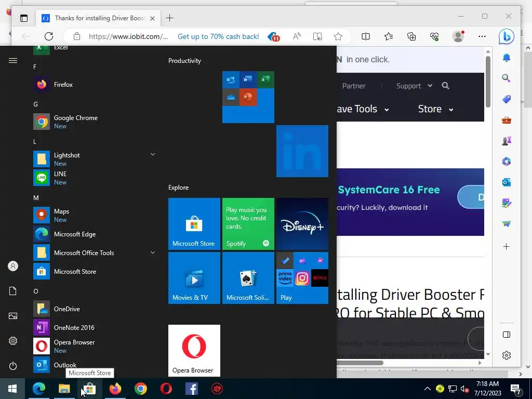Open Edge tab actions menu icon
532x399 pixels.
coord(24,18)
